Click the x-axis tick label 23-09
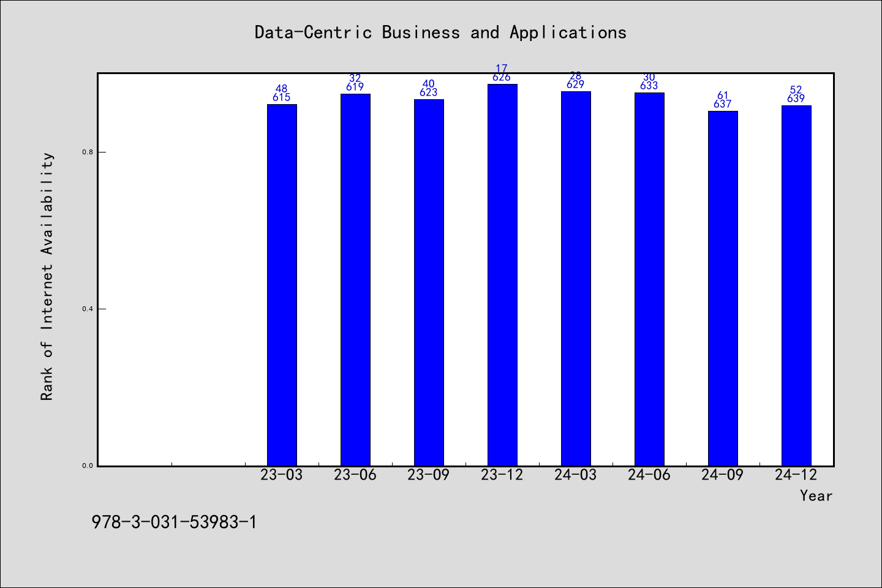The width and height of the screenshot is (882, 588). coord(429,475)
